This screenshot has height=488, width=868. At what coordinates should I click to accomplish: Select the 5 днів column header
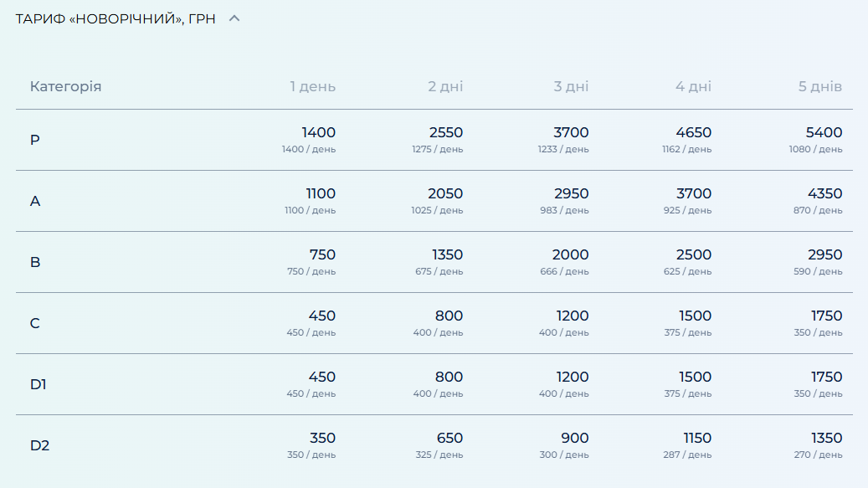819,86
